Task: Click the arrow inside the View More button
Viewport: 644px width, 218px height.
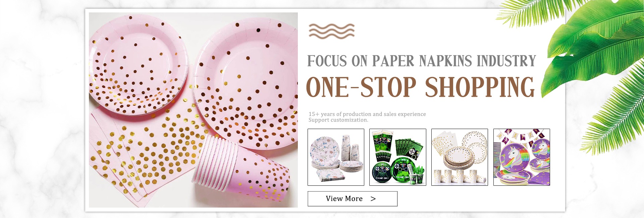Action: point(373,199)
